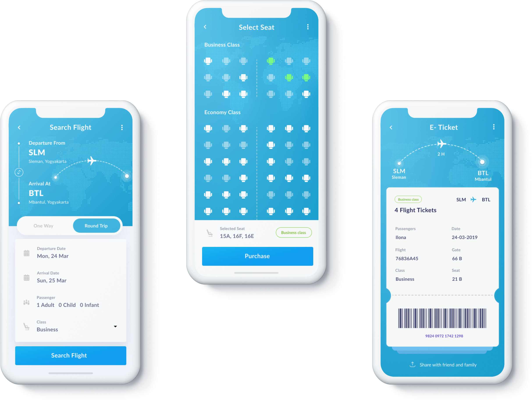Tap the back arrow on E-Ticket screen

391,127
